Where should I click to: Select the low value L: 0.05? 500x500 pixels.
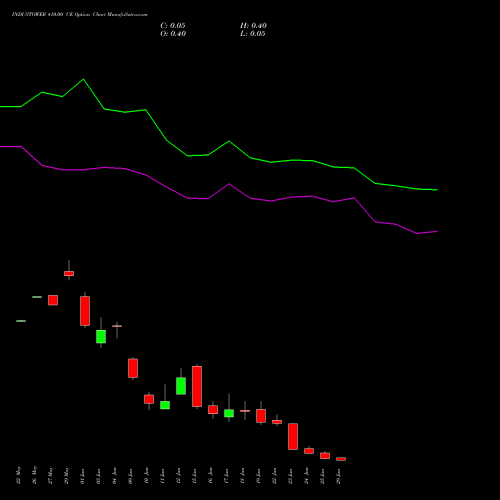[x=253, y=34]
